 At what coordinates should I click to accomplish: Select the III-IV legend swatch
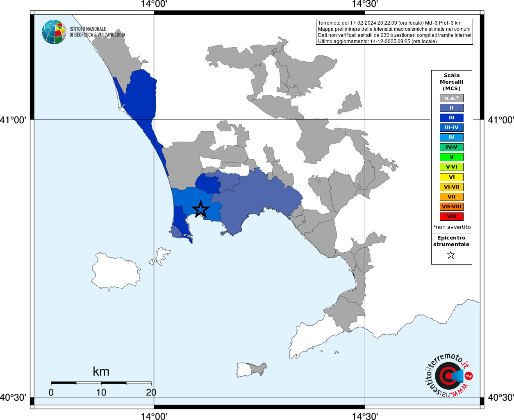[452, 128]
